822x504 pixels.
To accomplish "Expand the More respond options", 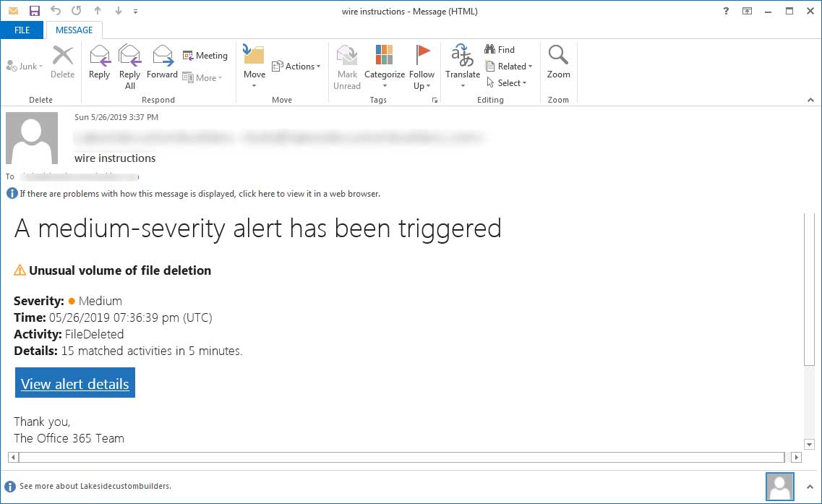I will (x=202, y=77).
